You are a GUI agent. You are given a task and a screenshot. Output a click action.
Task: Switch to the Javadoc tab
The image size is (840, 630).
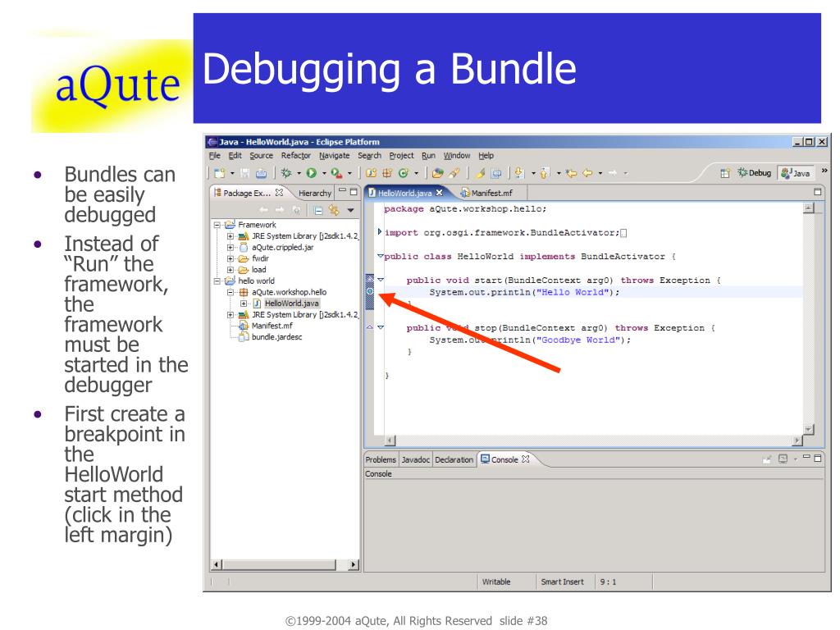click(x=416, y=459)
